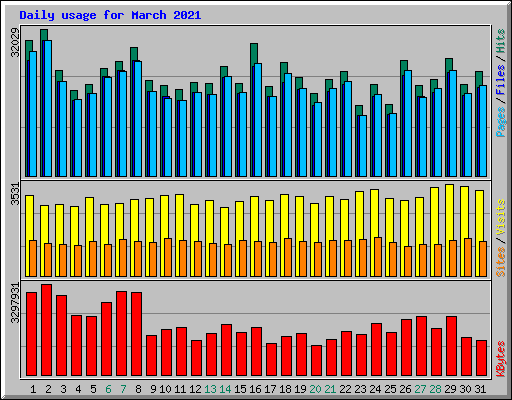The image size is (512, 400).
Task: Click day 31 on the x-axis
Action: [x=480, y=389]
